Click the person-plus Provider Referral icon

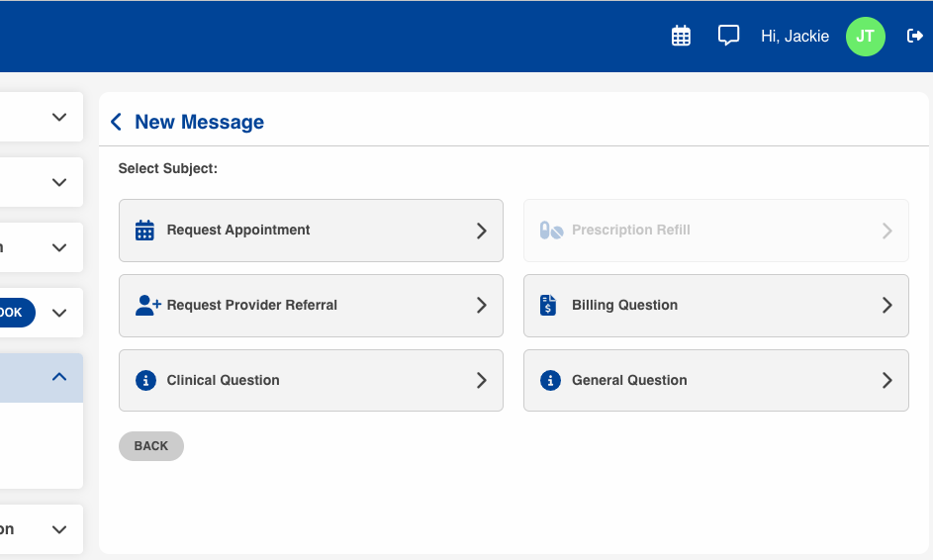pyautogui.click(x=147, y=305)
